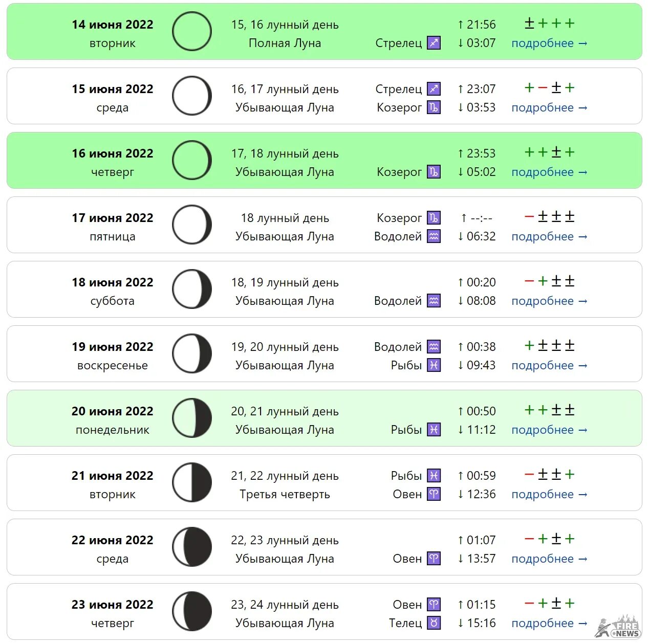The height and width of the screenshot is (644, 648).
Task: Click the Третья четверть phase label
Action: 285,495
